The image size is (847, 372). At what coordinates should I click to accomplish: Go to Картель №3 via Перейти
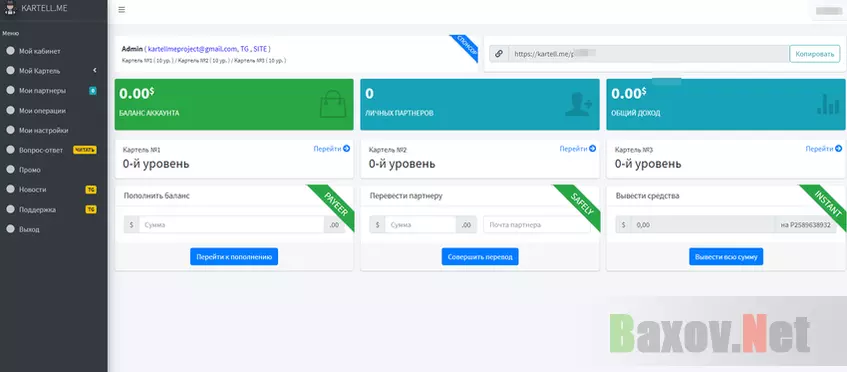click(824, 148)
